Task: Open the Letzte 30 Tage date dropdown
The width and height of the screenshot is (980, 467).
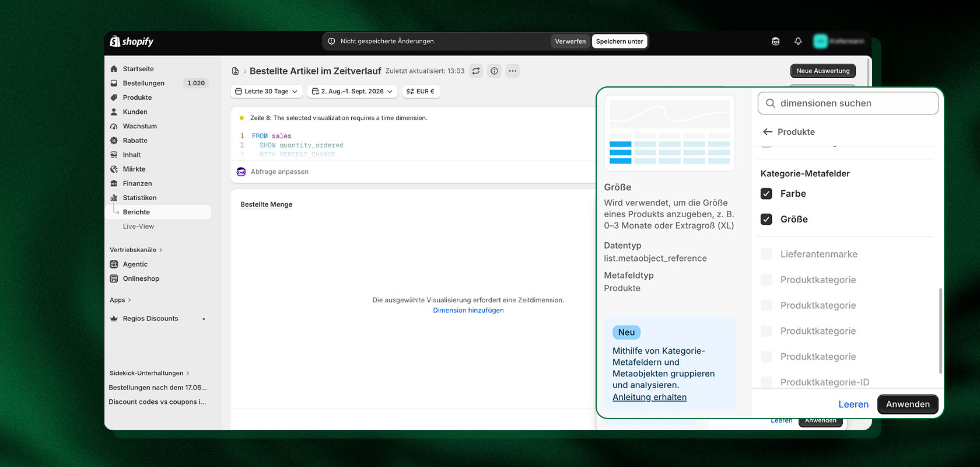Action: [x=267, y=92]
